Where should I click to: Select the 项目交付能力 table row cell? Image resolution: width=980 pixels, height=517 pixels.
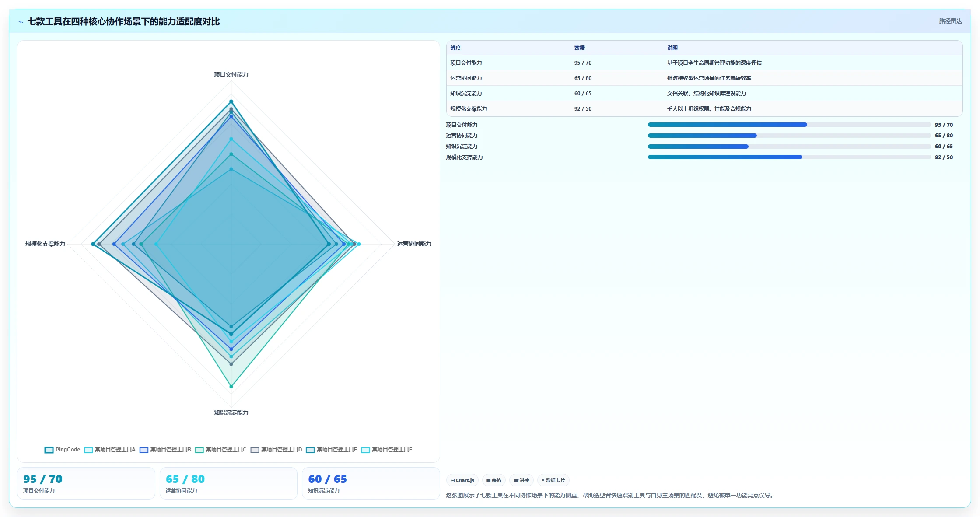pyautogui.click(x=466, y=63)
